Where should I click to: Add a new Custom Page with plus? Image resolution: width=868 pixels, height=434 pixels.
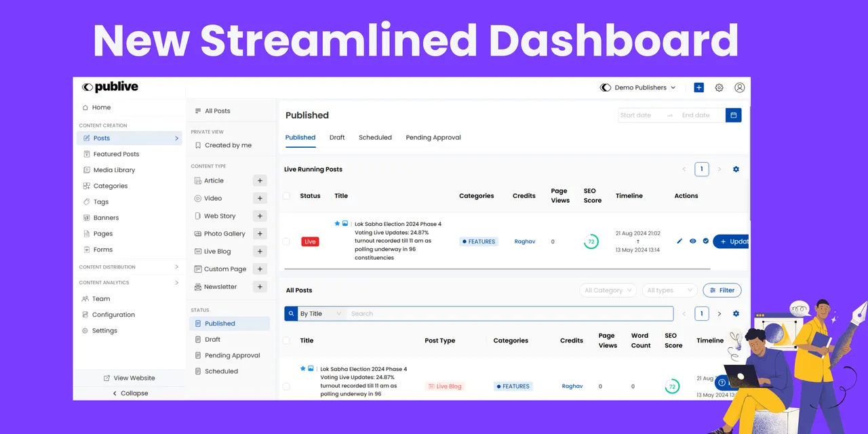(260, 269)
